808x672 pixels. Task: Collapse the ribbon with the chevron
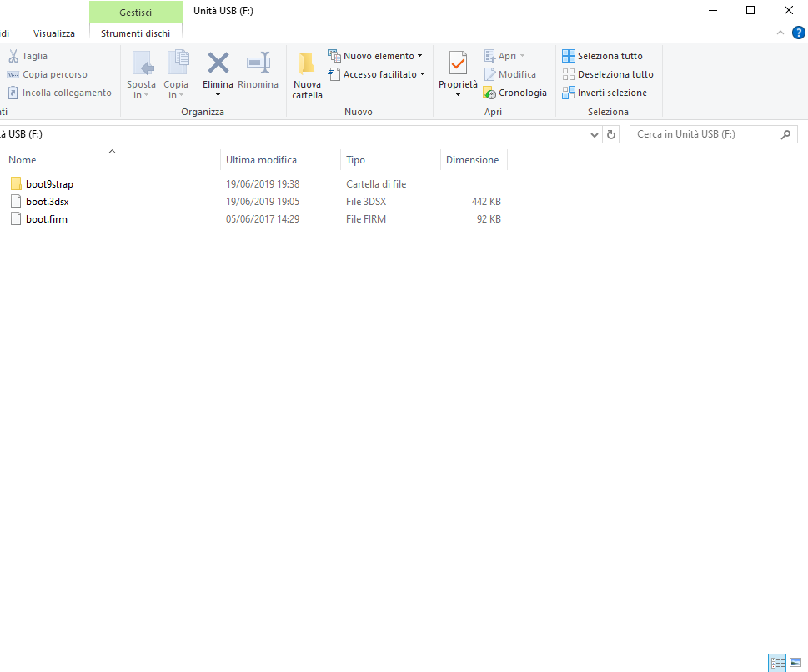(x=780, y=33)
